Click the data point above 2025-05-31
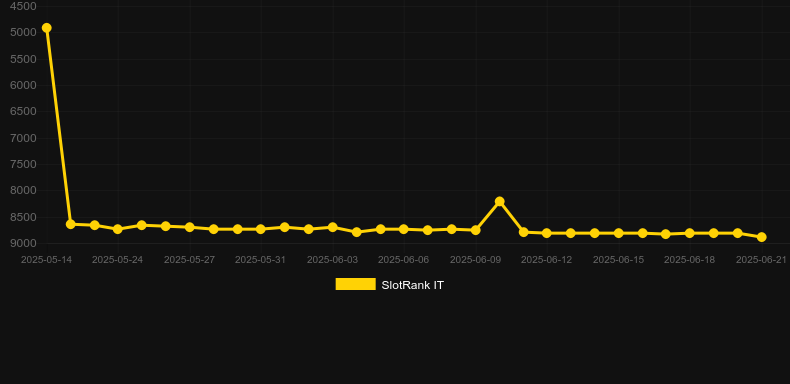This screenshot has width=790, height=384. 260,229
